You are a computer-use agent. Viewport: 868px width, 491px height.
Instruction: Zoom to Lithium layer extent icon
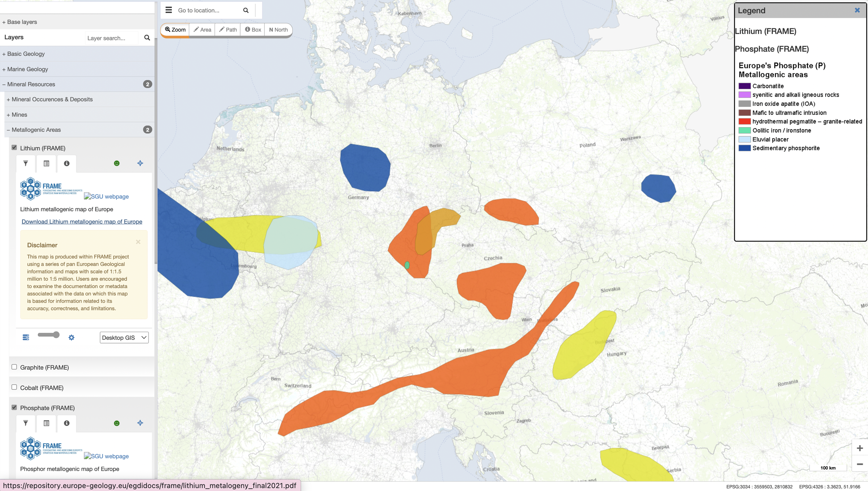point(140,163)
